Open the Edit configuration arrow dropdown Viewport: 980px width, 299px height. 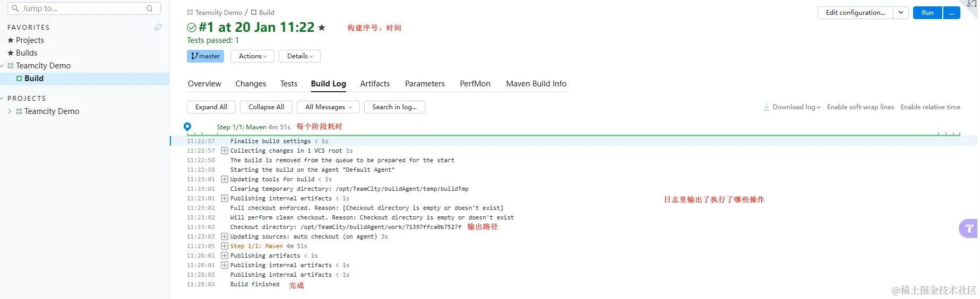[901, 13]
